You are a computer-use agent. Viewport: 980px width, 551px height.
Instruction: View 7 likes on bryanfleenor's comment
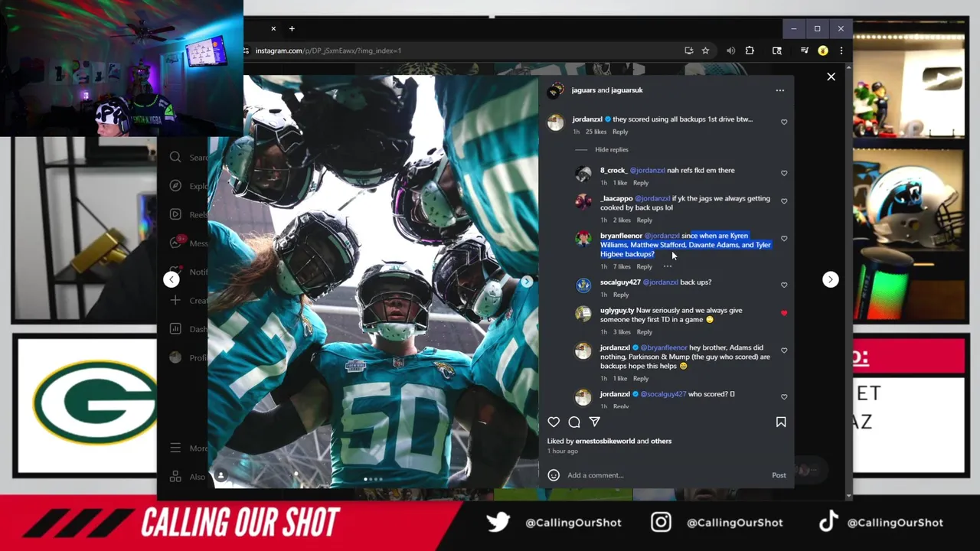click(x=622, y=266)
